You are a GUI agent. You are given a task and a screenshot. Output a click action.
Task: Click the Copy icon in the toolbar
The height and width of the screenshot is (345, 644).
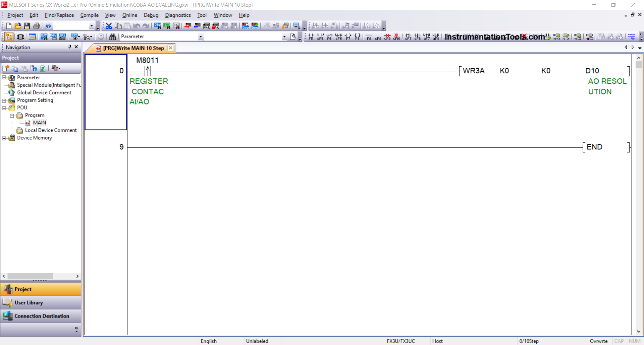tap(118, 26)
